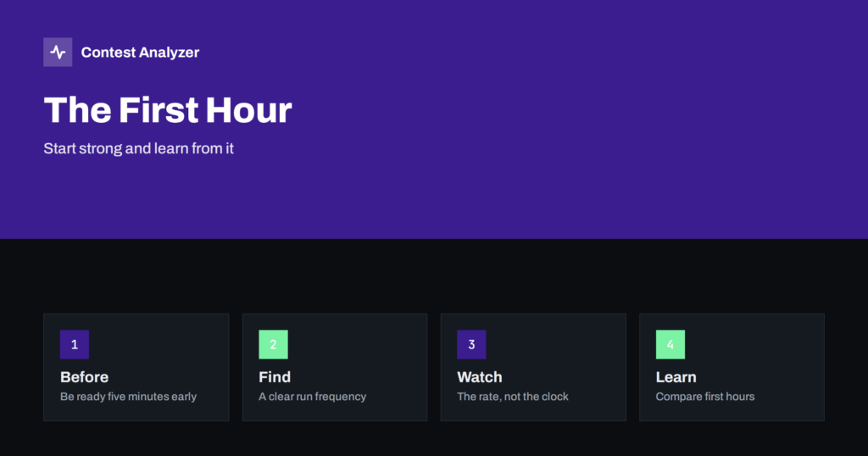Select the step 3 number badge
This screenshot has width=868, height=456.
(x=471, y=344)
